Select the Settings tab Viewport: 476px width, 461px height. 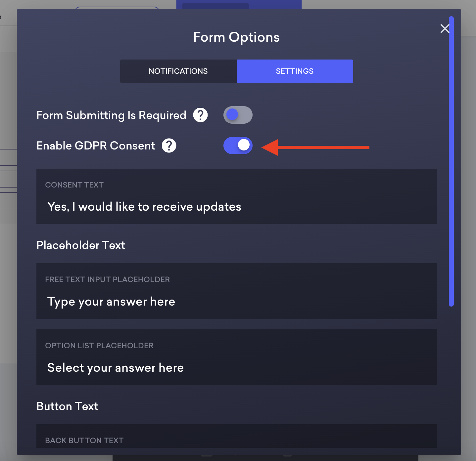pyautogui.click(x=295, y=71)
